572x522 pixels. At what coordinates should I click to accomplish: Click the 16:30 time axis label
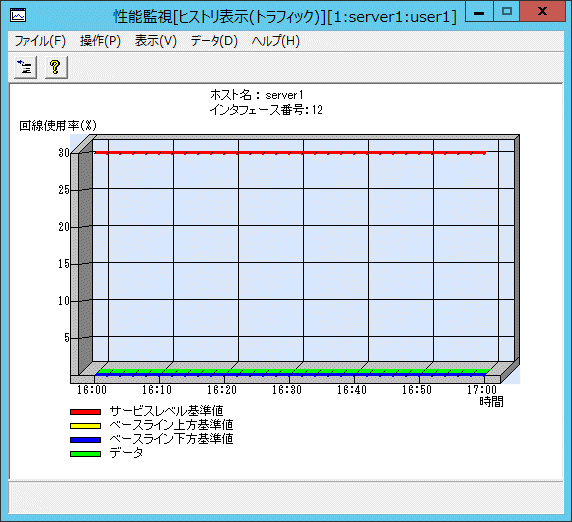coord(287,390)
